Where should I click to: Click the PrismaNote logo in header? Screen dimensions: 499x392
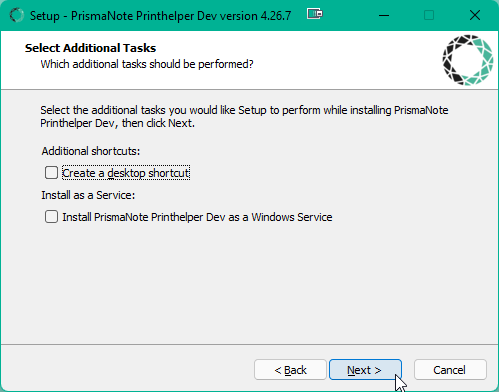click(x=468, y=60)
